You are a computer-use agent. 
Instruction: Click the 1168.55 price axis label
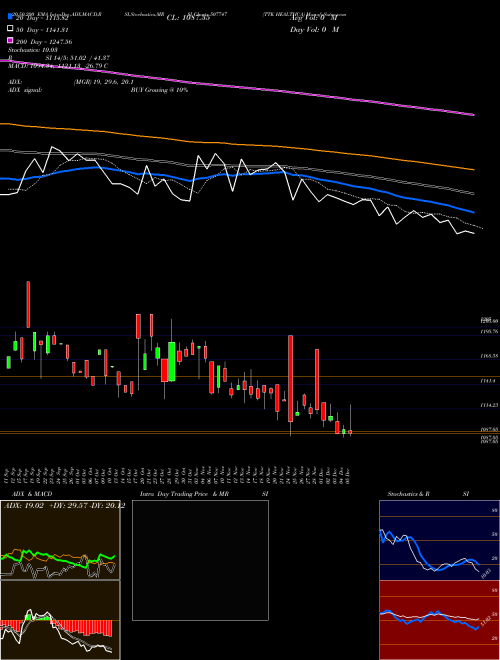click(490, 356)
